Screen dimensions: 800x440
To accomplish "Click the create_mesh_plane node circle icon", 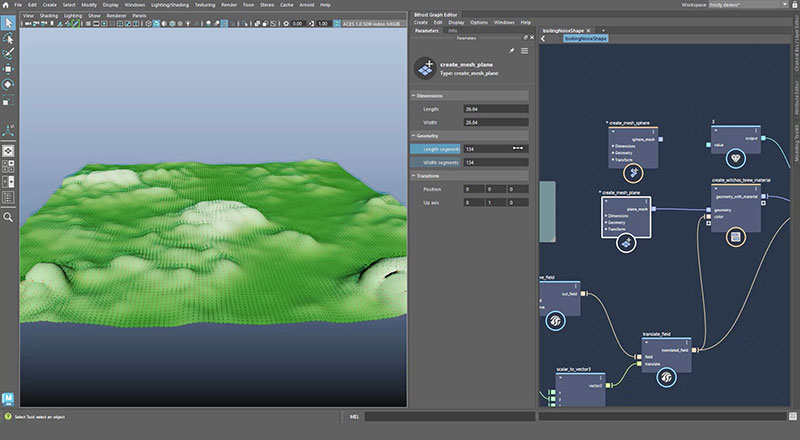I will click(x=626, y=242).
